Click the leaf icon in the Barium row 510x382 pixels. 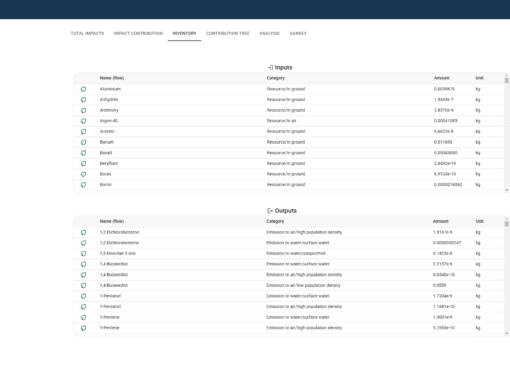pyautogui.click(x=83, y=142)
